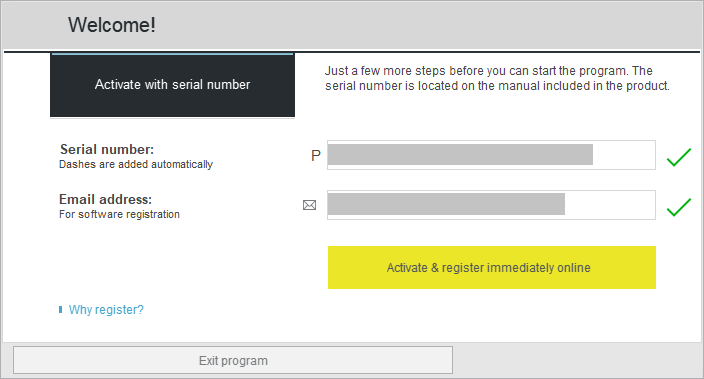Click the instruction text about serial number location

coord(497,78)
